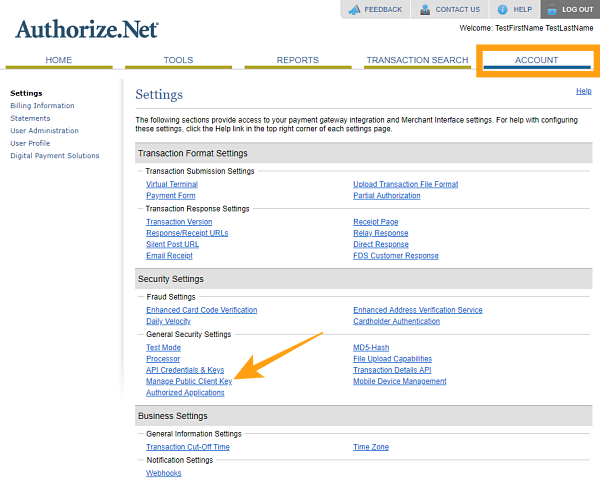The width and height of the screenshot is (600, 499).
Task: Click the Help info icon
Action: 502,10
